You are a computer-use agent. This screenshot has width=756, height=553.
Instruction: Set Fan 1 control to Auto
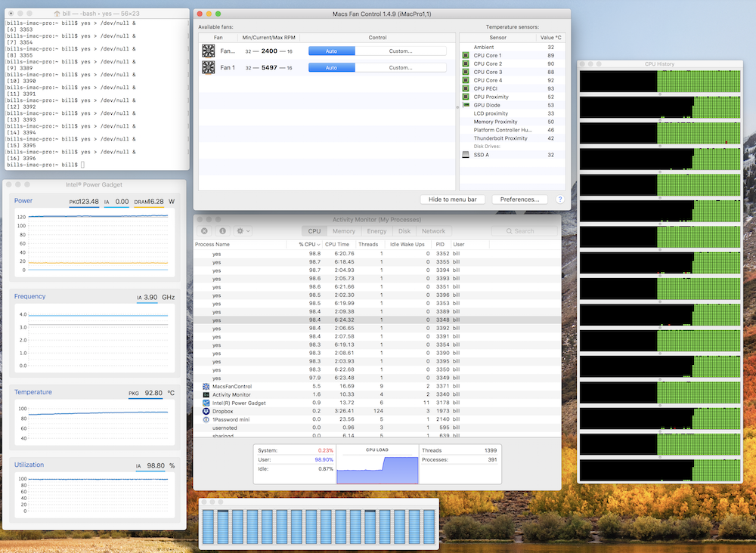tap(331, 67)
